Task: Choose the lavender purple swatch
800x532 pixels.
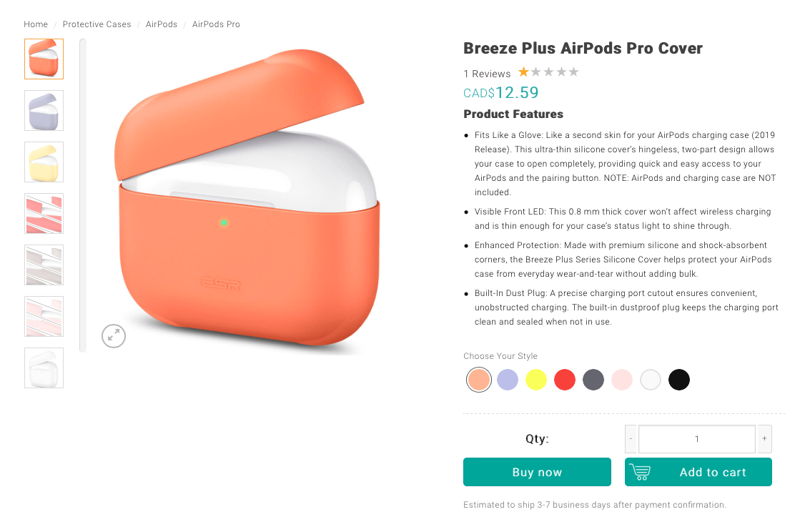Action: coord(508,380)
